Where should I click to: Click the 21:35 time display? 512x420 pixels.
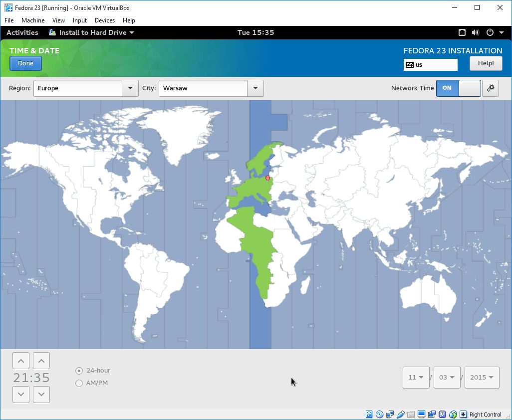point(31,378)
